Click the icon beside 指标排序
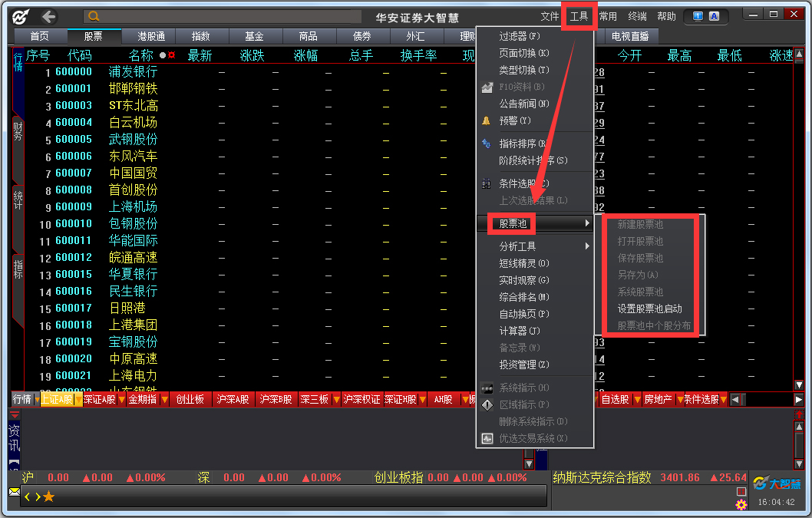The height and width of the screenshot is (518, 812). click(x=487, y=144)
